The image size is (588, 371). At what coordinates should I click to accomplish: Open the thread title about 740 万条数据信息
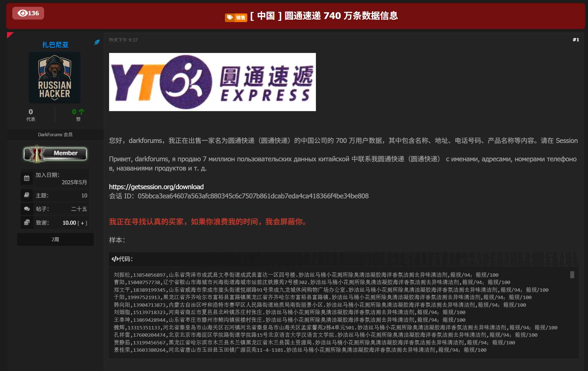(324, 16)
